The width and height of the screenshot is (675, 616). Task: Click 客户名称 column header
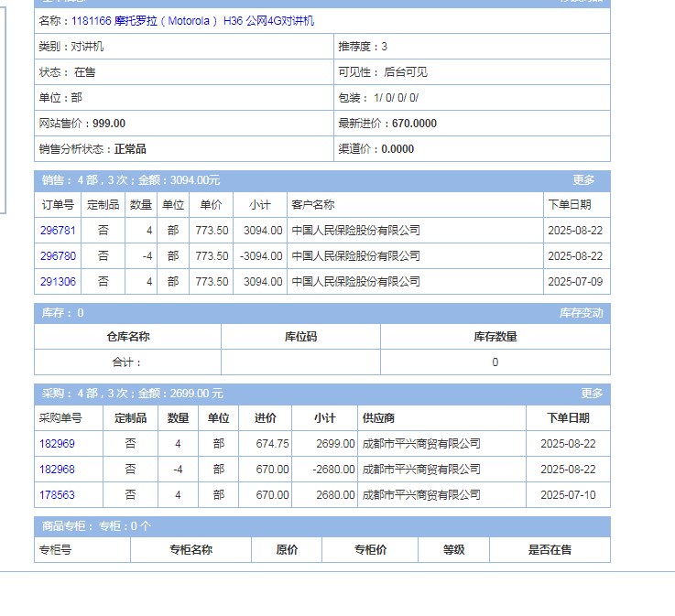tap(415, 205)
